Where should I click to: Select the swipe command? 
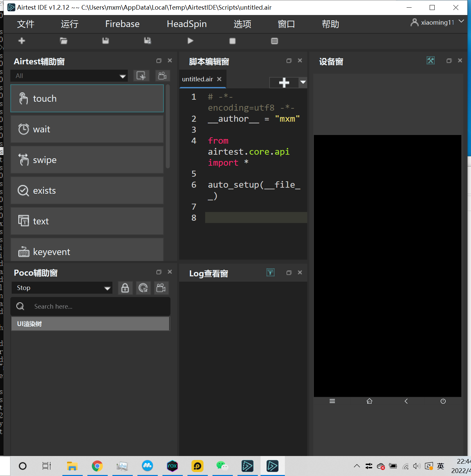coord(87,160)
